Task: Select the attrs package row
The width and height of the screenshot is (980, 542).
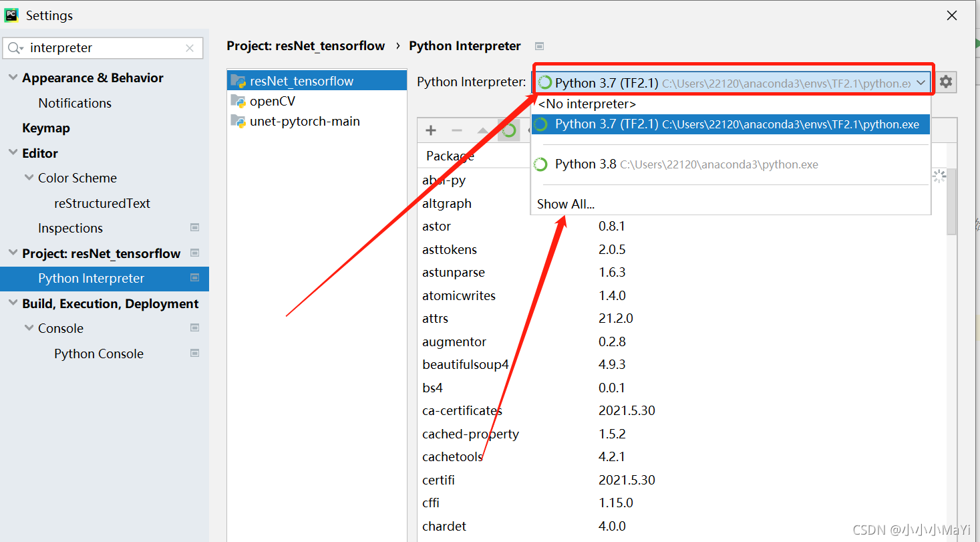Action: [682, 319]
